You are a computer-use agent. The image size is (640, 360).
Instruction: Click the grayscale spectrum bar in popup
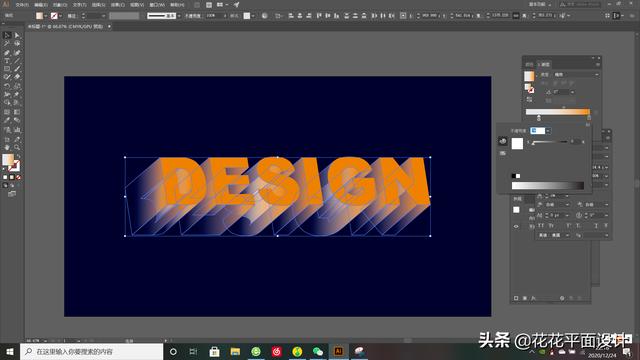click(x=547, y=186)
